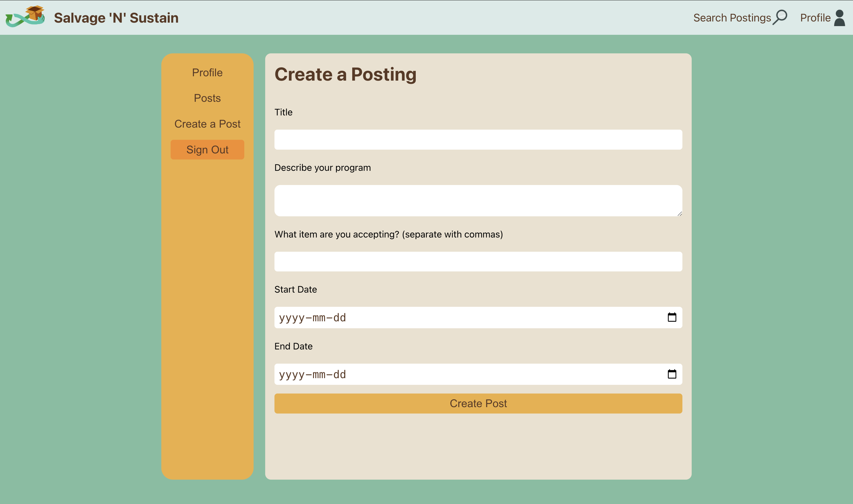Click into the Describe your program textarea
Screen dimensions: 853x504
pyautogui.click(x=478, y=200)
